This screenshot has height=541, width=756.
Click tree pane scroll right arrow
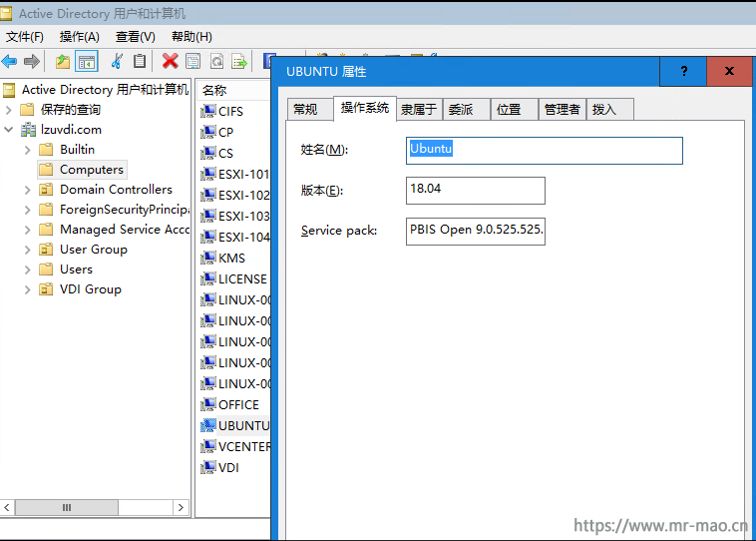[x=181, y=507]
